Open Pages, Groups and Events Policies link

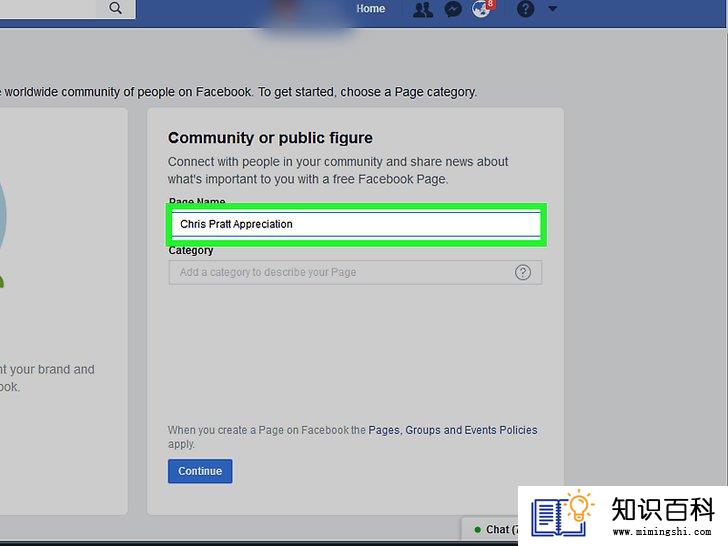point(453,430)
